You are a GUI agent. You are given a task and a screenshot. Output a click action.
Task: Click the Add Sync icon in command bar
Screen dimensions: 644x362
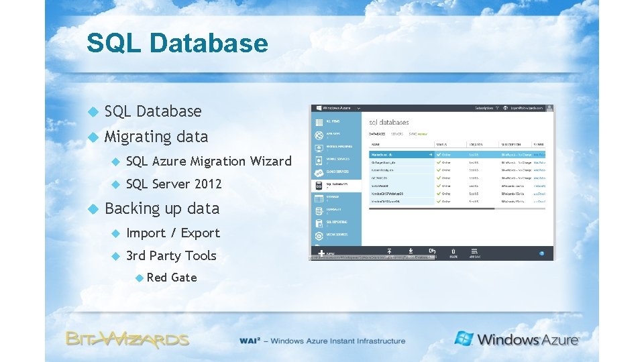click(x=474, y=252)
